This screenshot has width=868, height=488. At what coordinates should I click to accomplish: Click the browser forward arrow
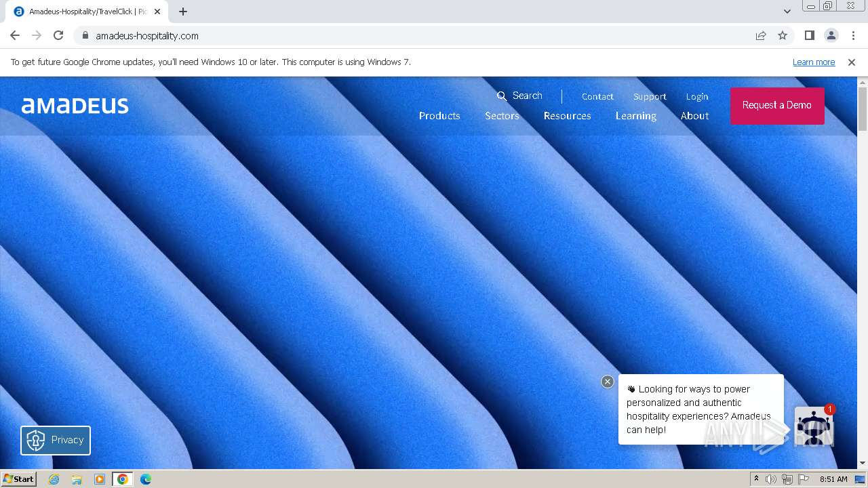tap(37, 35)
